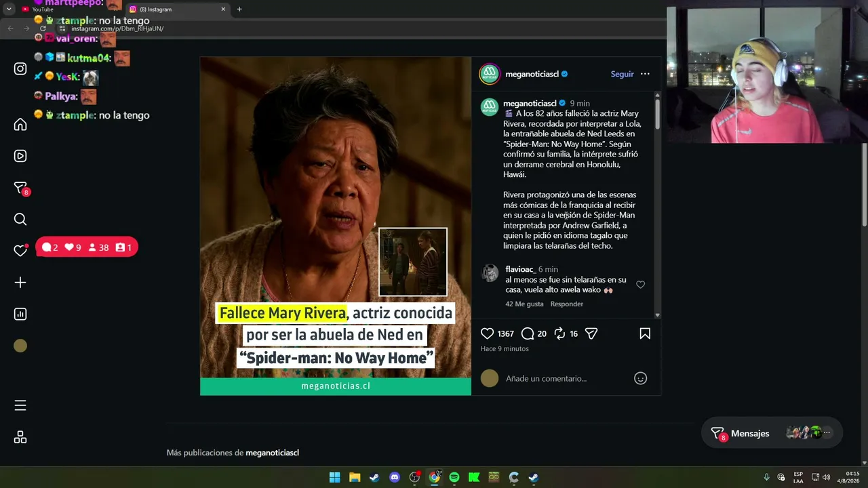
Task: Open OBS Studio from the taskbar
Action: [414, 477]
